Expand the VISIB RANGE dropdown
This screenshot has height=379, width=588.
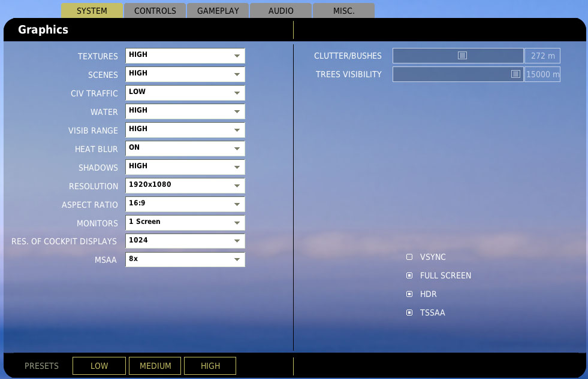pyautogui.click(x=185, y=129)
